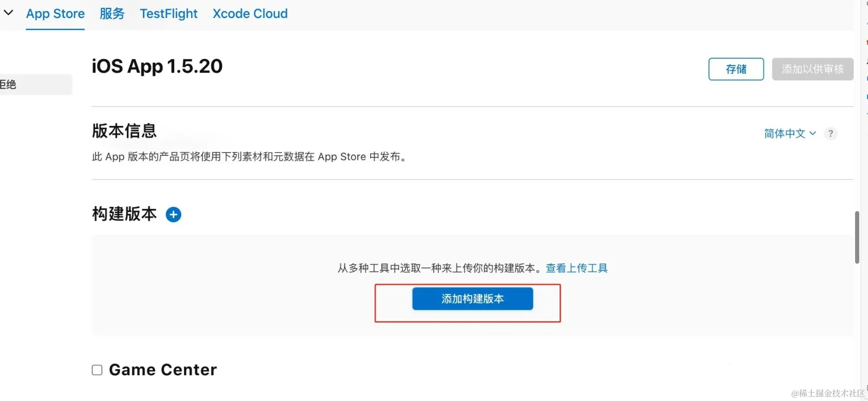Click the blue plus icon beside 构建版本
The width and height of the screenshot is (868, 401).
173,214
